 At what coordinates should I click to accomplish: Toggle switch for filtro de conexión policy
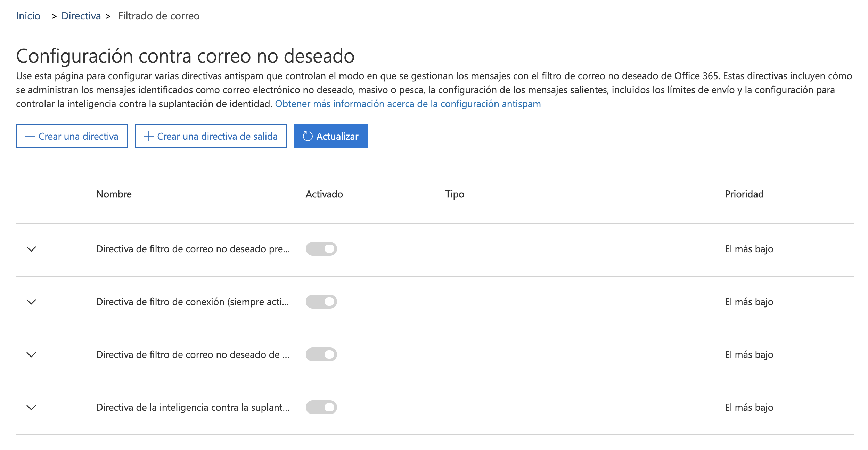[x=321, y=302]
